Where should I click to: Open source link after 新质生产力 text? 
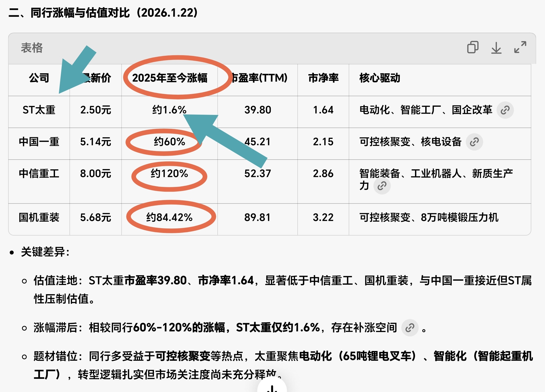(382, 186)
